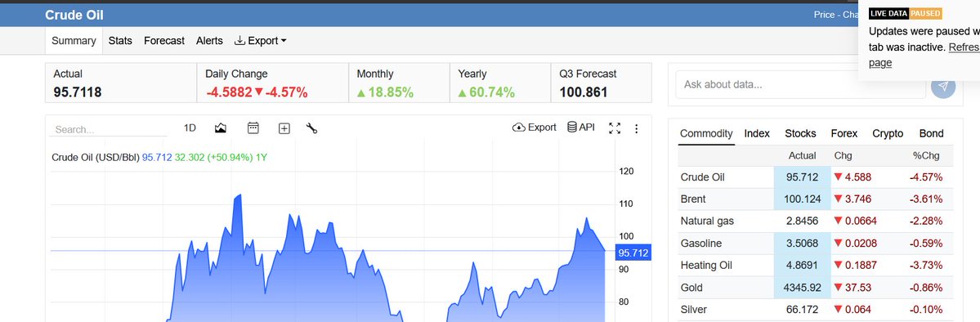980x322 pixels.
Task: Open the Forecast tab
Action: click(x=164, y=41)
